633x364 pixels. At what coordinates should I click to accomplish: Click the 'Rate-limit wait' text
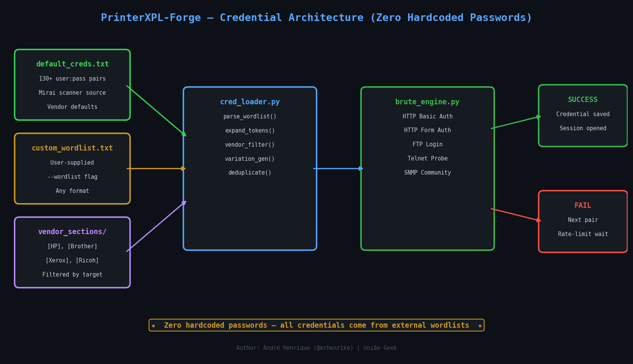[x=583, y=234]
